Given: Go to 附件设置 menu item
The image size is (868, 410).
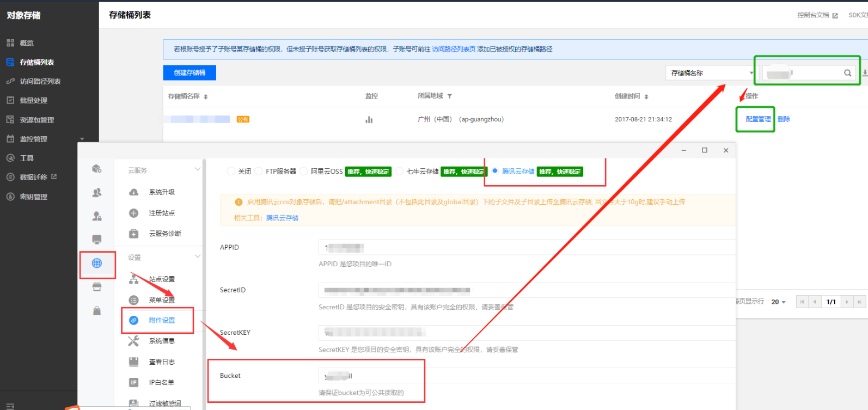Looking at the screenshot, I should click(x=162, y=321).
